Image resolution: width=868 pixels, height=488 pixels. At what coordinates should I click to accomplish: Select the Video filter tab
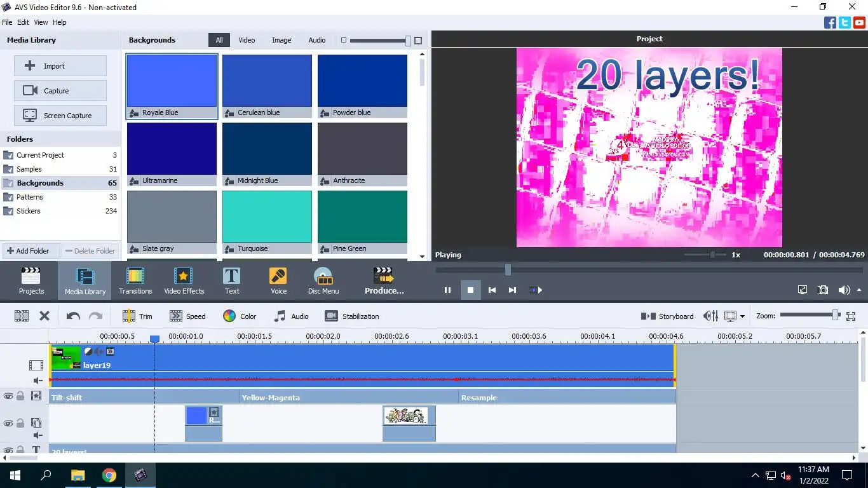[x=247, y=40]
